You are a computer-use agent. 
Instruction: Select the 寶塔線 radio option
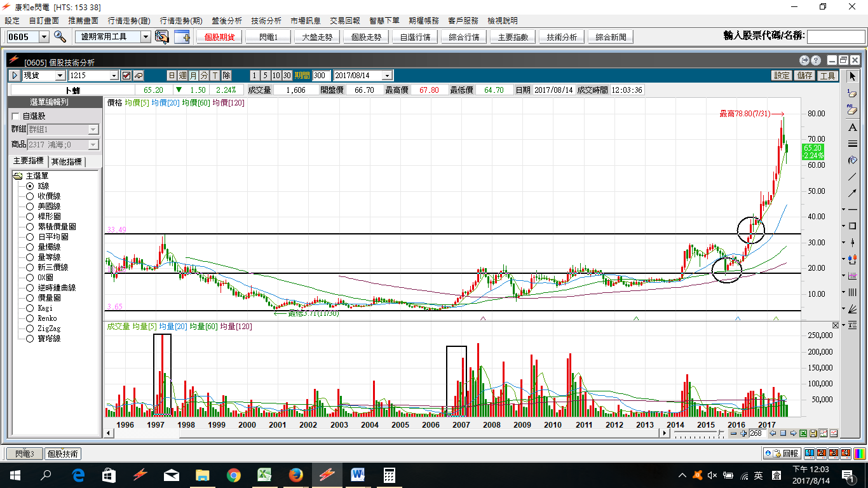[29, 339]
